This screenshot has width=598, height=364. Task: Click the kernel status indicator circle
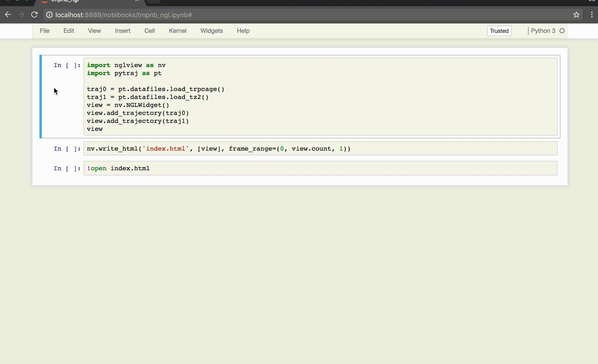(562, 31)
